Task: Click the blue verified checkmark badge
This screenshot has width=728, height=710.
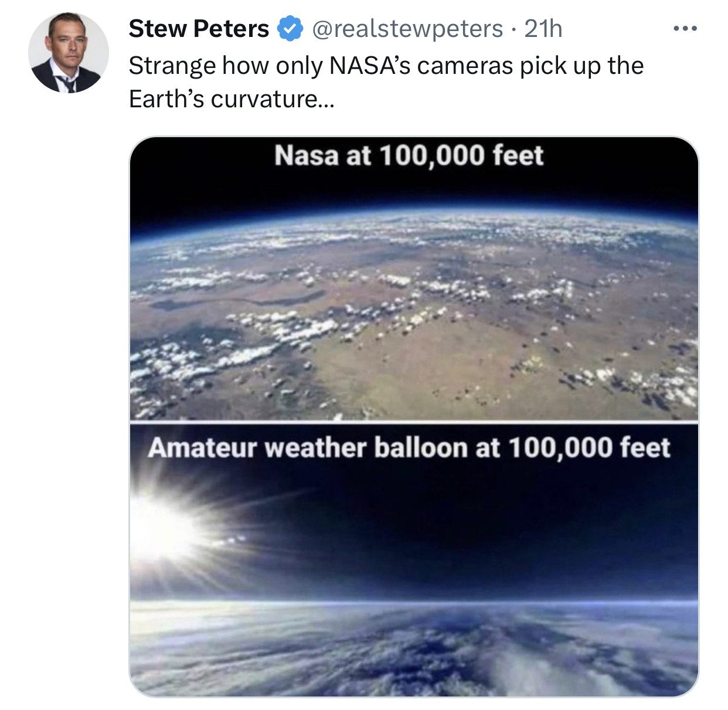Action: [x=290, y=29]
